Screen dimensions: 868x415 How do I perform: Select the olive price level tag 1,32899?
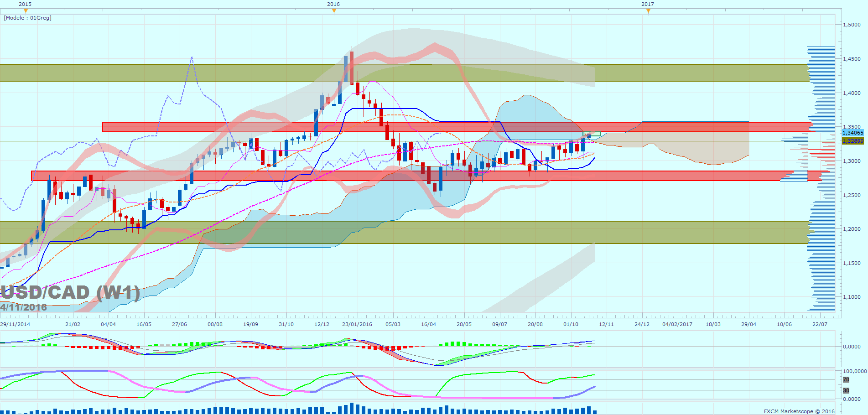tap(852, 141)
